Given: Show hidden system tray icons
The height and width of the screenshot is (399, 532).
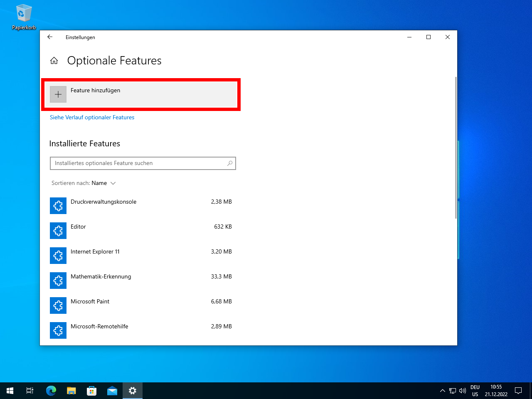Looking at the screenshot, I should click(x=443, y=391).
